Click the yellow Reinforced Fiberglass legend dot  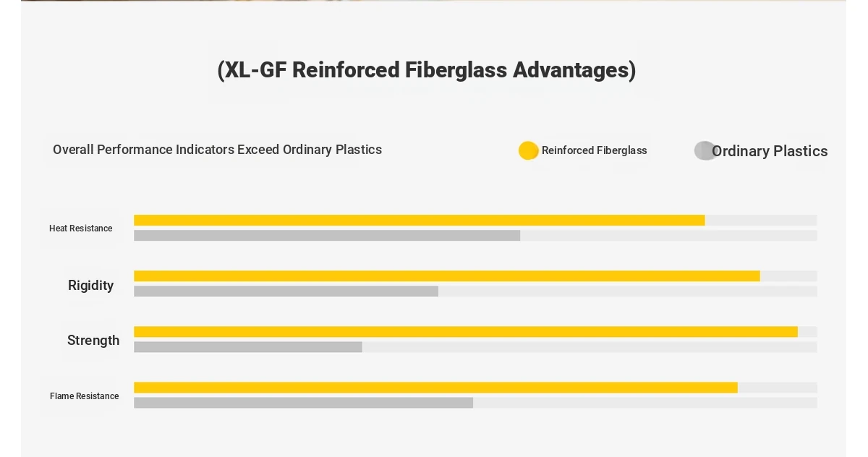click(529, 150)
